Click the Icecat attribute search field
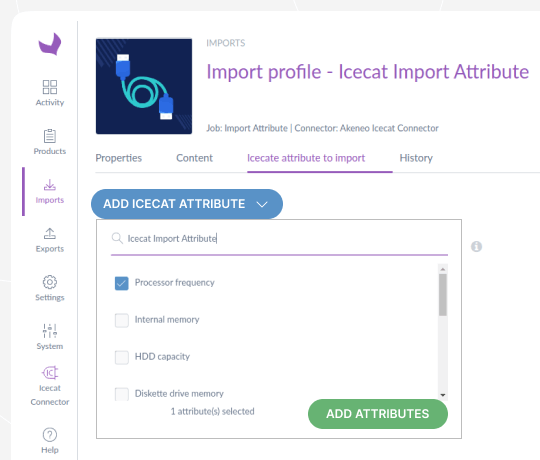This screenshot has width=540, height=460. tap(279, 239)
